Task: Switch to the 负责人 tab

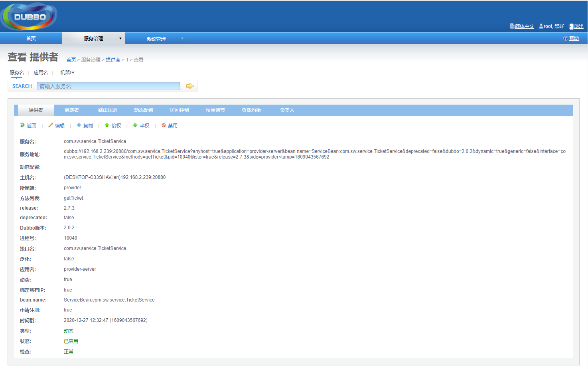Action: tap(287, 110)
